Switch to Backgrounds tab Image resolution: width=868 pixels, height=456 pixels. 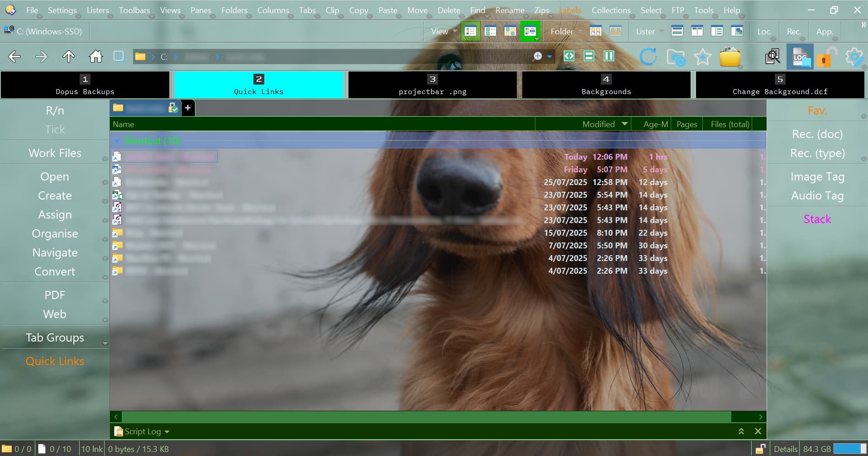[606, 85]
